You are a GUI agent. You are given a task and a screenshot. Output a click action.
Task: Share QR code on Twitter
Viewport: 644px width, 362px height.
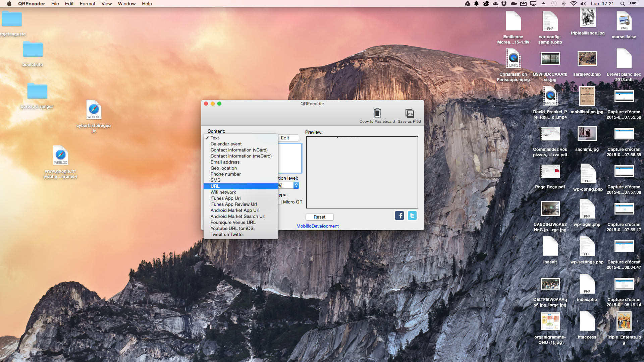[412, 216]
